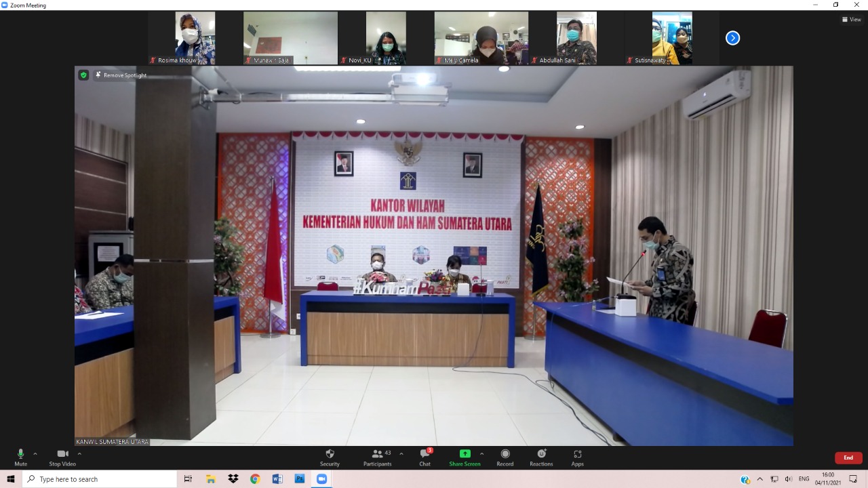This screenshot has height=488, width=868.
Task: Stop Video camera toggle
Action: [62, 457]
